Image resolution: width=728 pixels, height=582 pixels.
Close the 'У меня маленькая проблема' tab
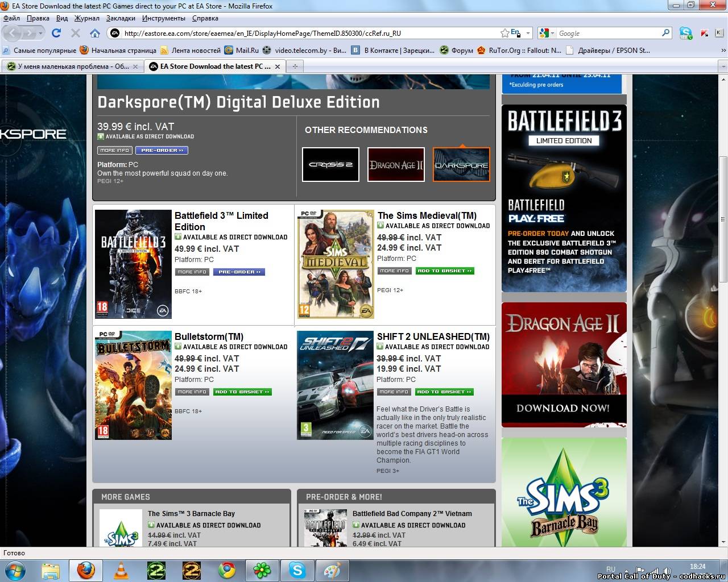coord(135,66)
